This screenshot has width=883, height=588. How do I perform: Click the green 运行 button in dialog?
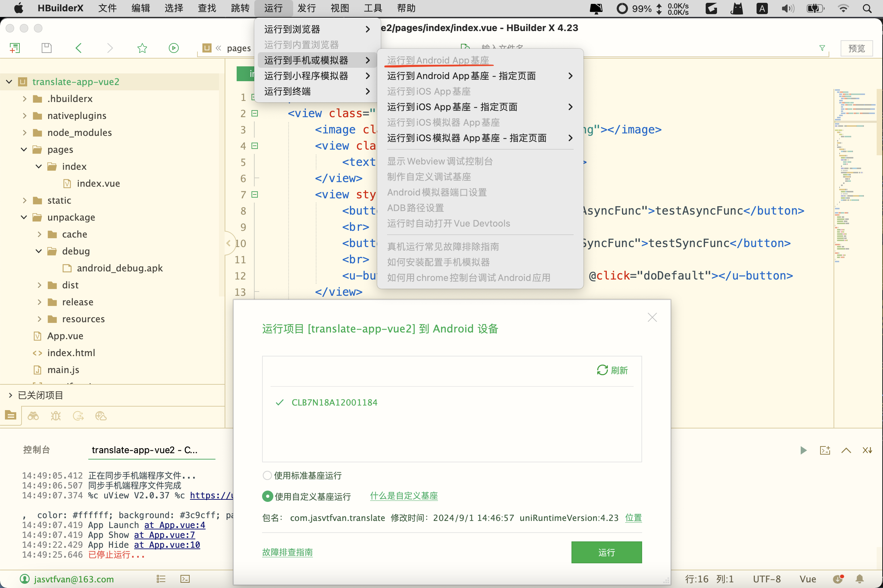[606, 552]
